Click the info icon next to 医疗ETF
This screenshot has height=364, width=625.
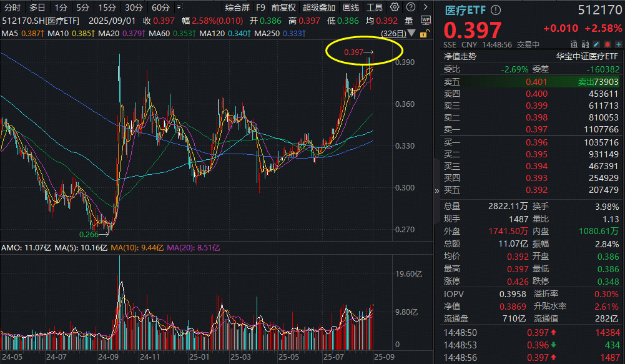coord(495,9)
